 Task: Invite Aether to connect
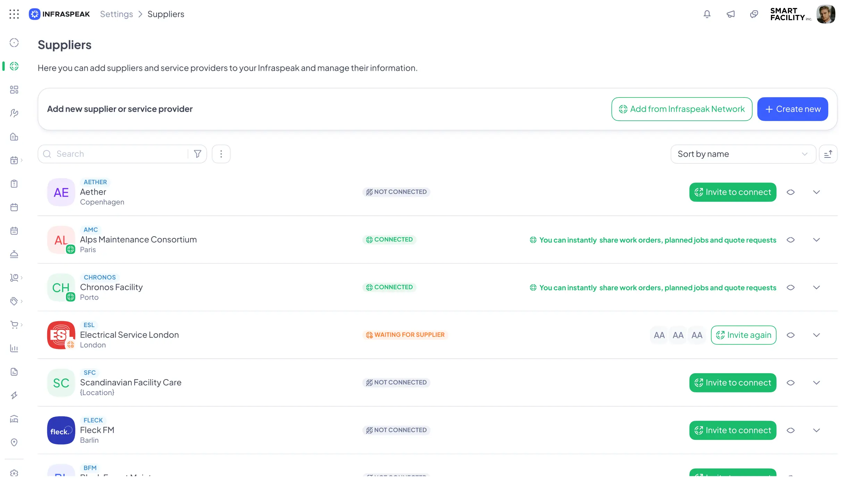point(733,192)
